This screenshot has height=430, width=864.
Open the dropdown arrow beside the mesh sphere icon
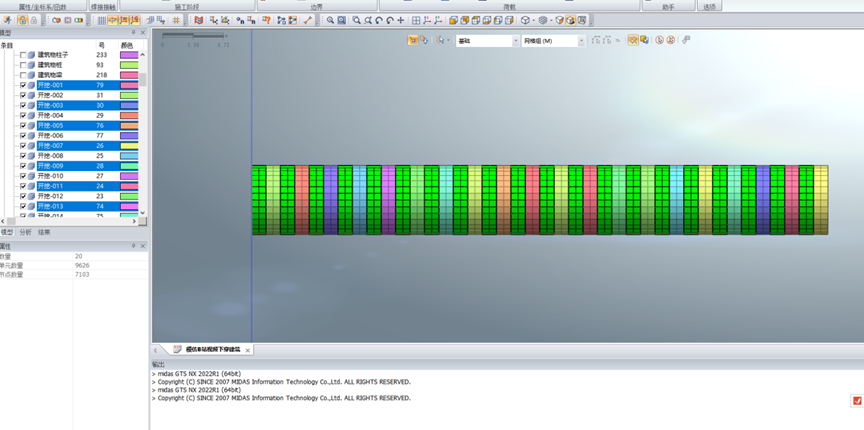(551, 20)
